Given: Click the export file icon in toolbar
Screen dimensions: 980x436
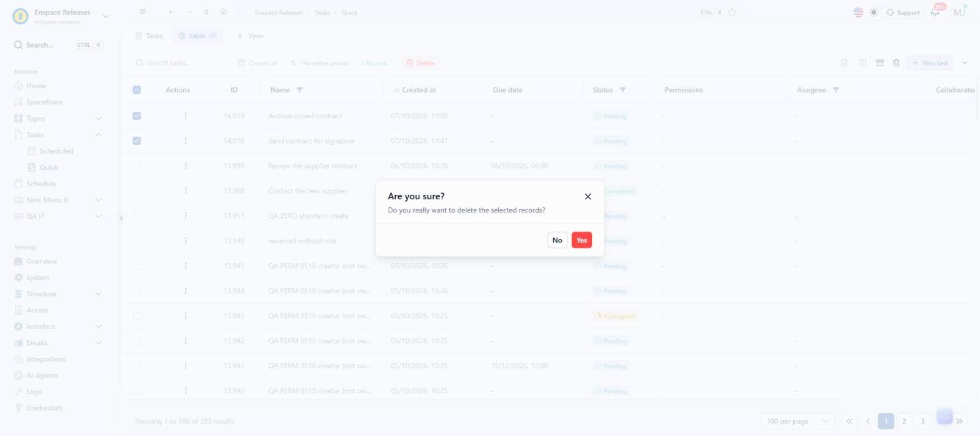Looking at the screenshot, I should click(x=844, y=62).
